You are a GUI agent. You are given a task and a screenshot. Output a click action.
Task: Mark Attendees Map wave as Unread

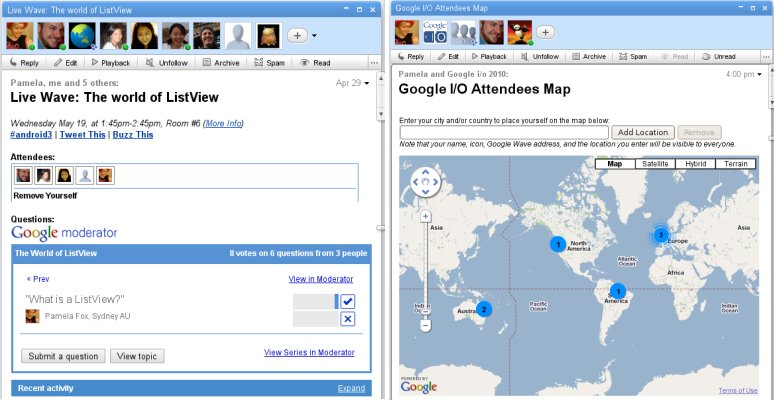pyautogui.click(x=718, y=56)
